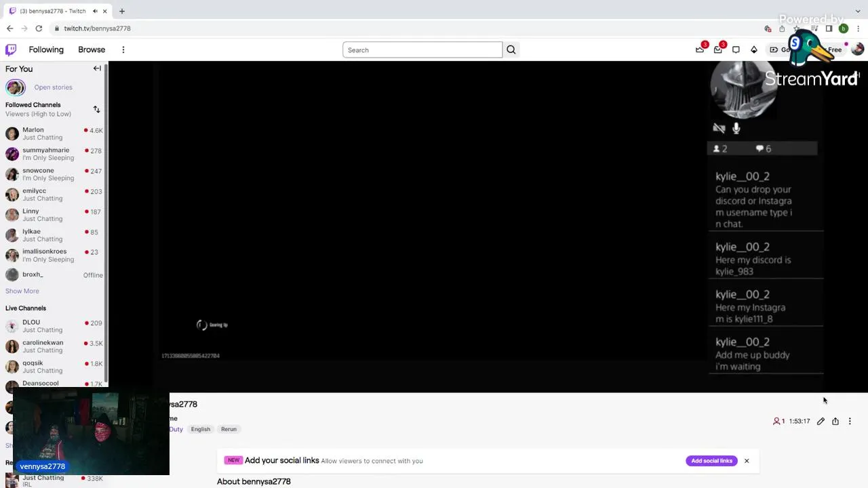
Task: Click the site info lock icon
Action: coord(58,28)
